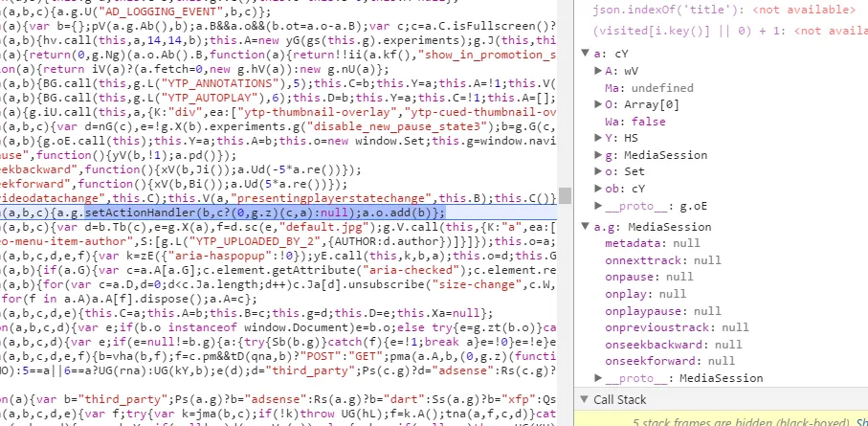Click the code line with 'YTP_AUTOPLAY'
868x426 pixels.
[x=278, y=98]
